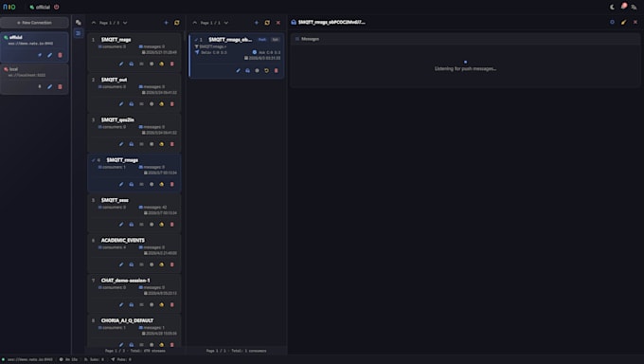Screen dimensions: 644x364
Task: Open message panel settings with the gear icon
Action: tap(612, 22)
